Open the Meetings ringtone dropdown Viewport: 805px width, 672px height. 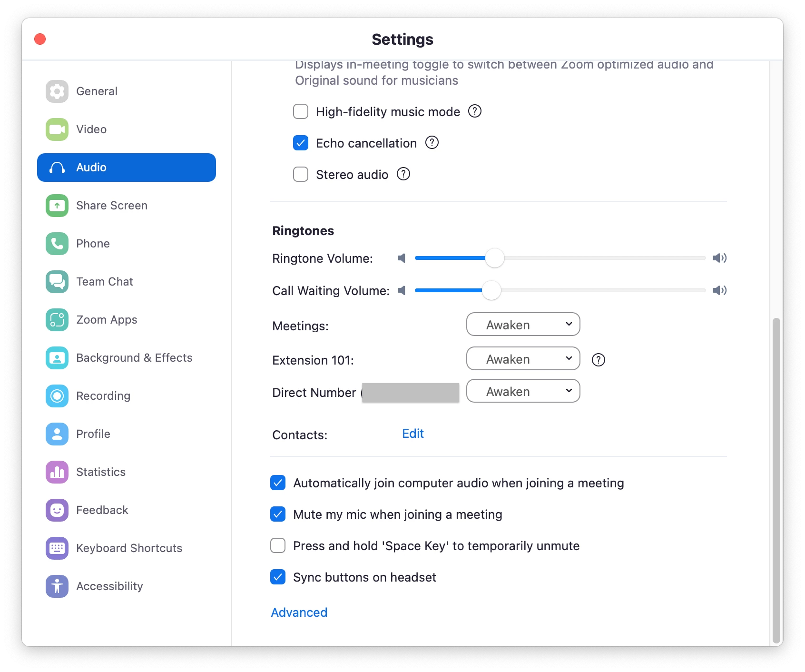click(523, 324)
